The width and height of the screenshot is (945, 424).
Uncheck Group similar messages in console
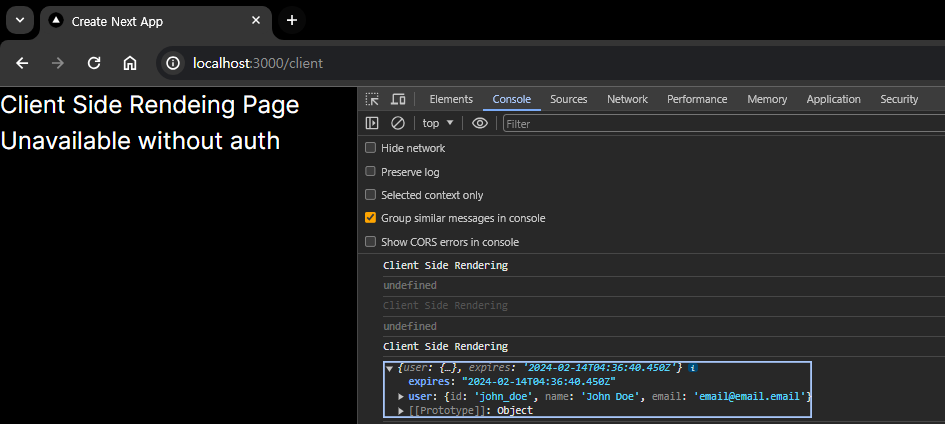(x=370, y=218)
